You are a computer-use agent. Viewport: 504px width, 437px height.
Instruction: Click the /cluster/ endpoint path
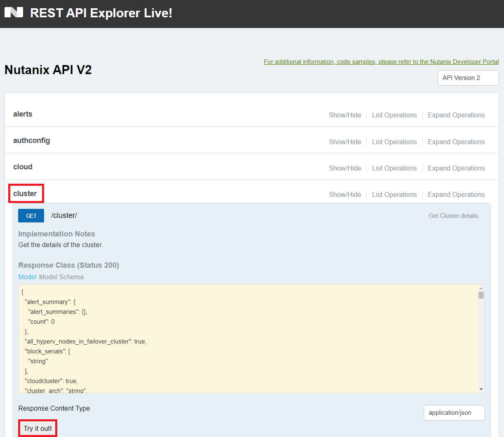64,215
